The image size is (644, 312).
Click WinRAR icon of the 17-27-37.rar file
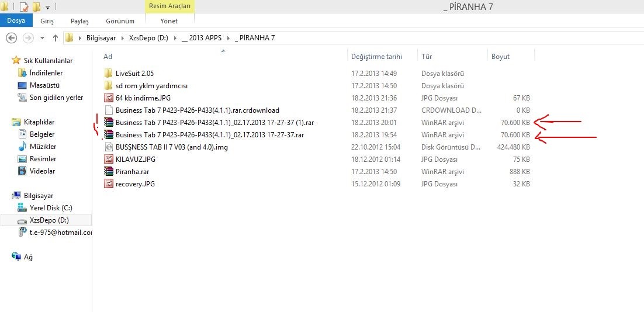click(109, 134)
